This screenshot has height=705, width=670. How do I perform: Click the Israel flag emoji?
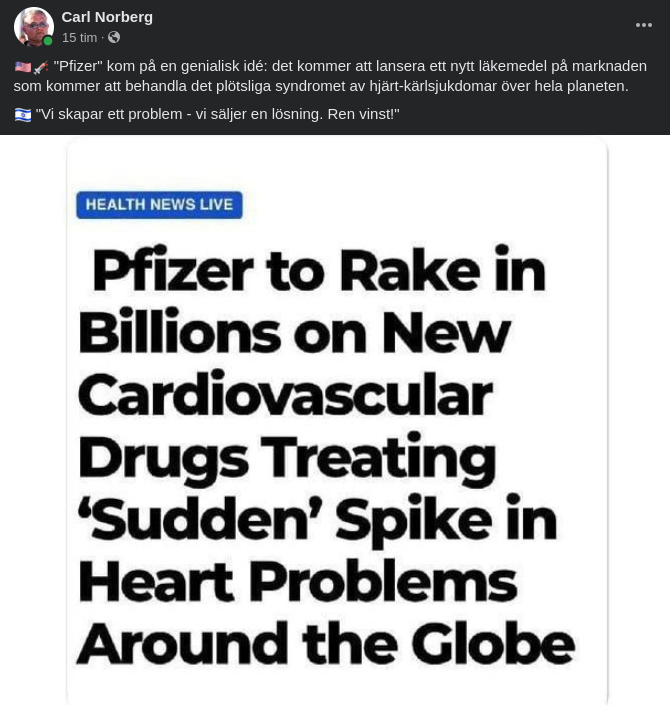[23, 115]
